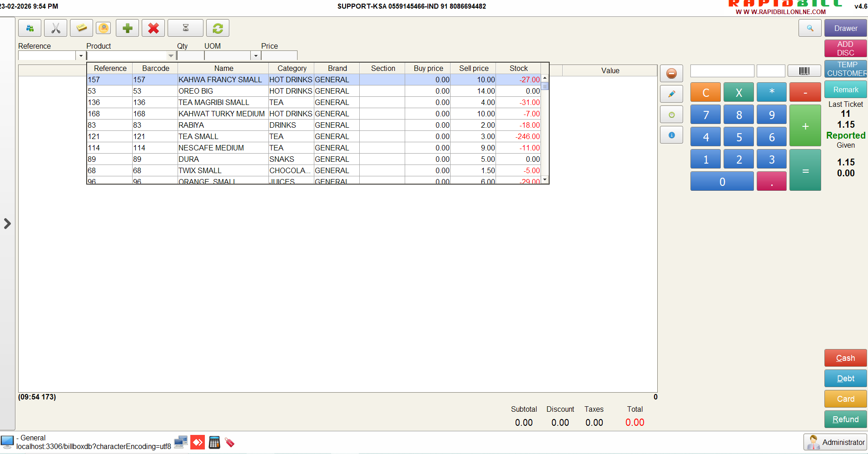The image size is (868, 454).
Task: Delete current ticket with red X
Action: click(153, 28)
